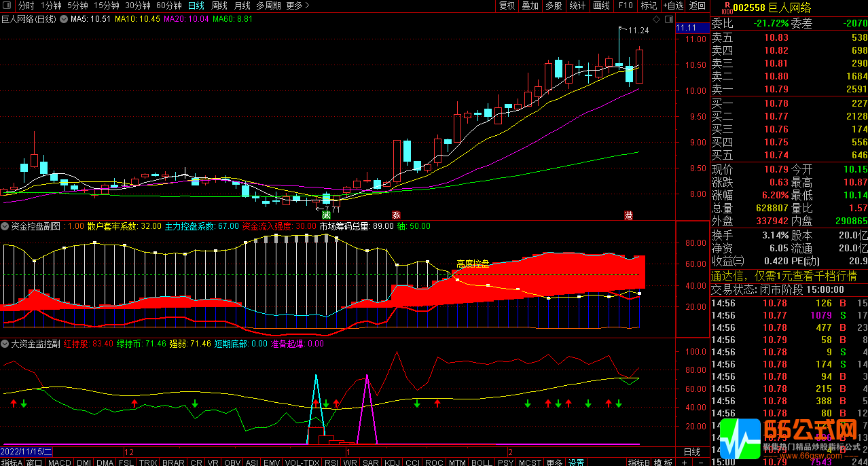The height and width of the screenshot is (466, 868).
Task: Click the diamond icon above price axis
Action: 655,19
